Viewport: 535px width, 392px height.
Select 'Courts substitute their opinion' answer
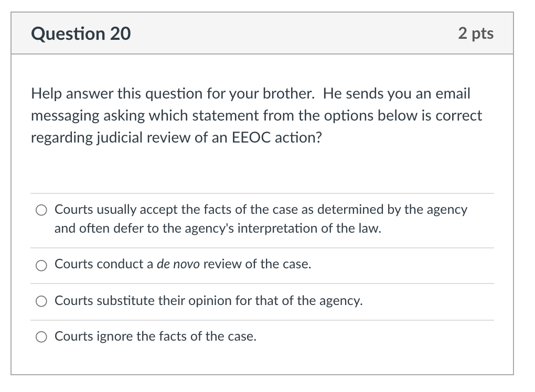tap(41, 300)
